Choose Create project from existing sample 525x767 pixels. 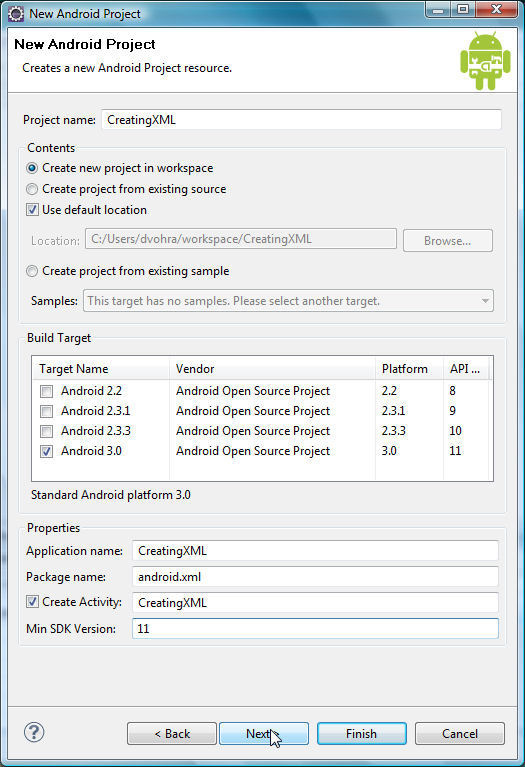(32, 271)
